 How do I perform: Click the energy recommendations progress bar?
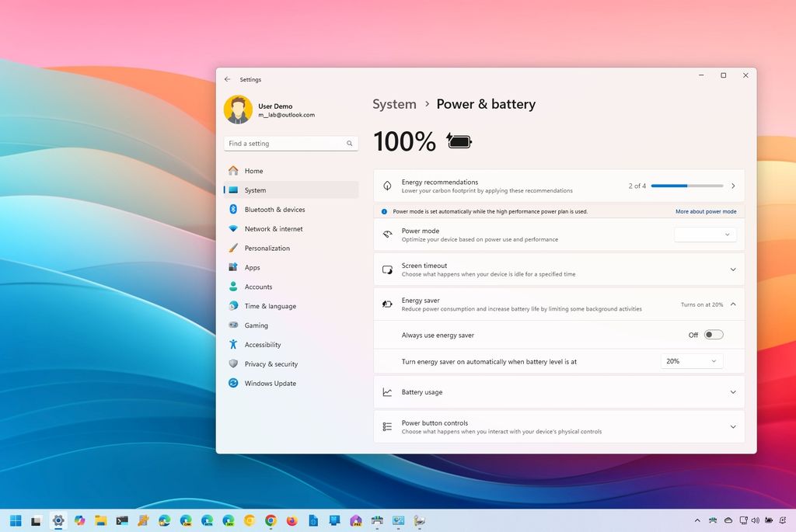[686, 186]
